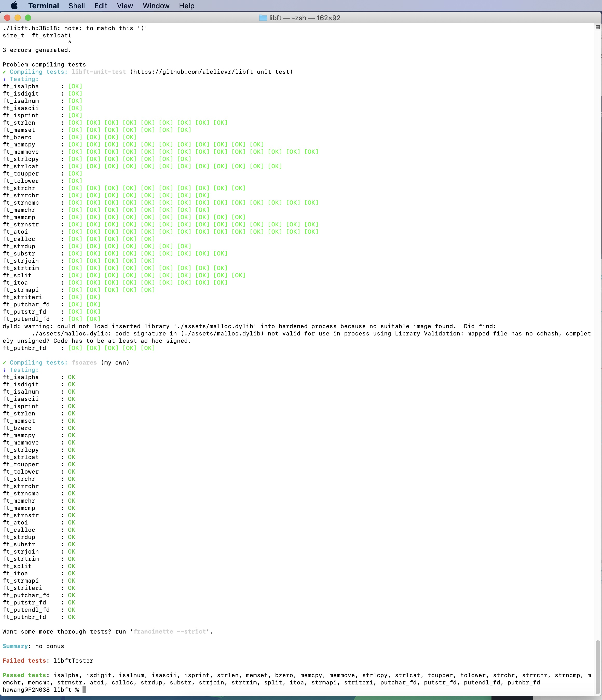Click ft_strtrim label in fsoares section

[20, 559]
